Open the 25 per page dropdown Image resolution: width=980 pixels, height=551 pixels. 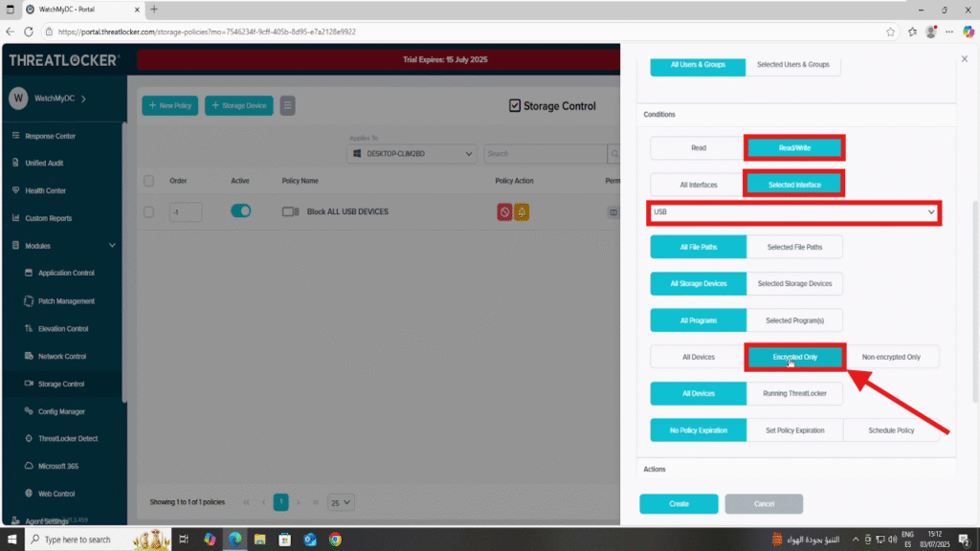tap(341, 502)
